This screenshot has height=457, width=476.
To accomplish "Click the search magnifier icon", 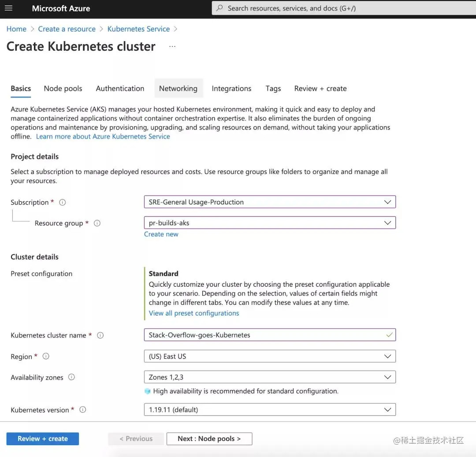I will point(219,8).
